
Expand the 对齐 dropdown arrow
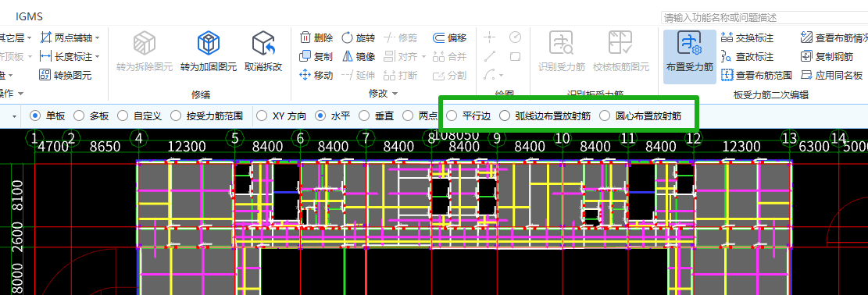point(423,57)
